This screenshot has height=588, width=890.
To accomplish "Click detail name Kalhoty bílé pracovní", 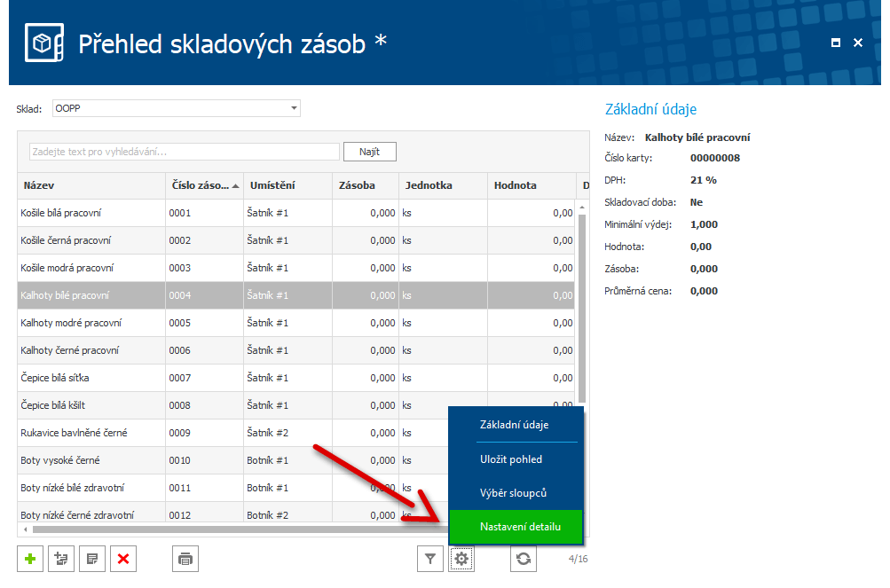I will [697, 137].
